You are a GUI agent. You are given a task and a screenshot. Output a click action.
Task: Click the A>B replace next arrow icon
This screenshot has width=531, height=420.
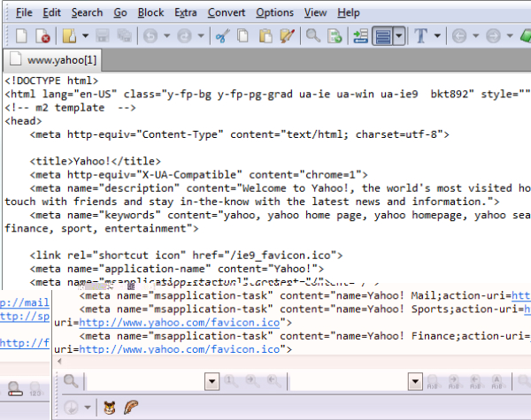[454, 381]
